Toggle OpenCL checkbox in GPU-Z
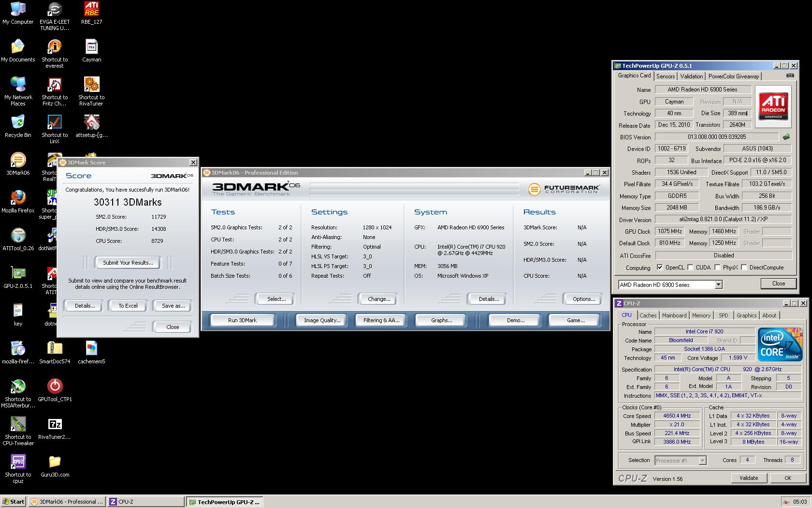This screenshot has height=508, width=812. [660, 268]
